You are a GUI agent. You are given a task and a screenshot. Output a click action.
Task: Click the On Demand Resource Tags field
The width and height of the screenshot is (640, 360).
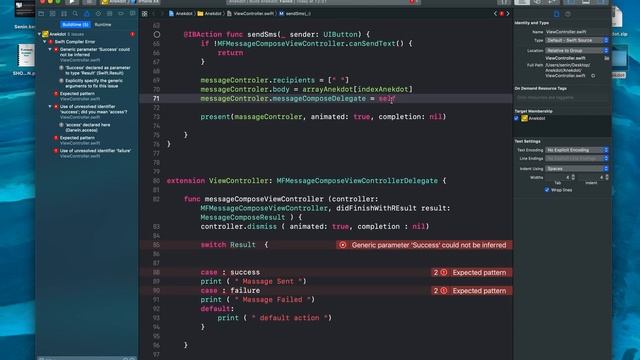tap(562, 98)
